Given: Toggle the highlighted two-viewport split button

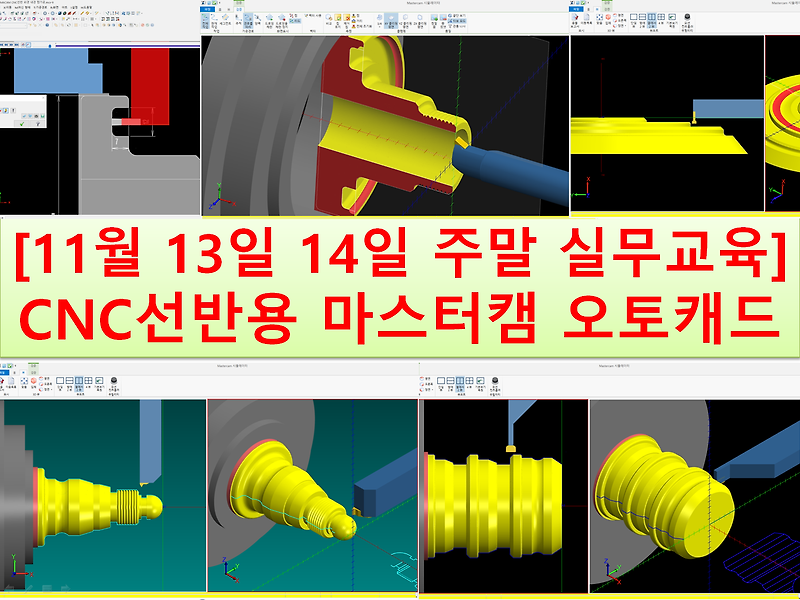Looking at the screenshot, I should (652, 16).
